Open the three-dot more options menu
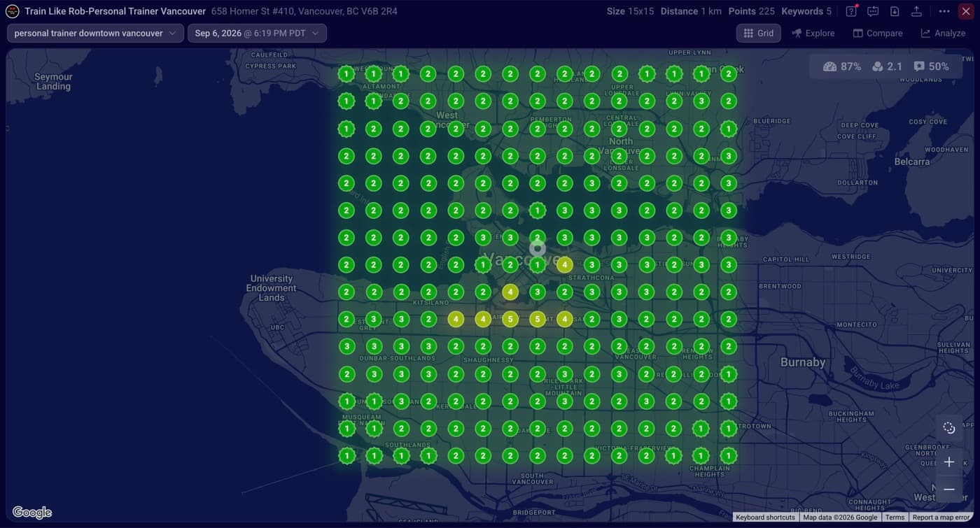 tap(944, 11)
